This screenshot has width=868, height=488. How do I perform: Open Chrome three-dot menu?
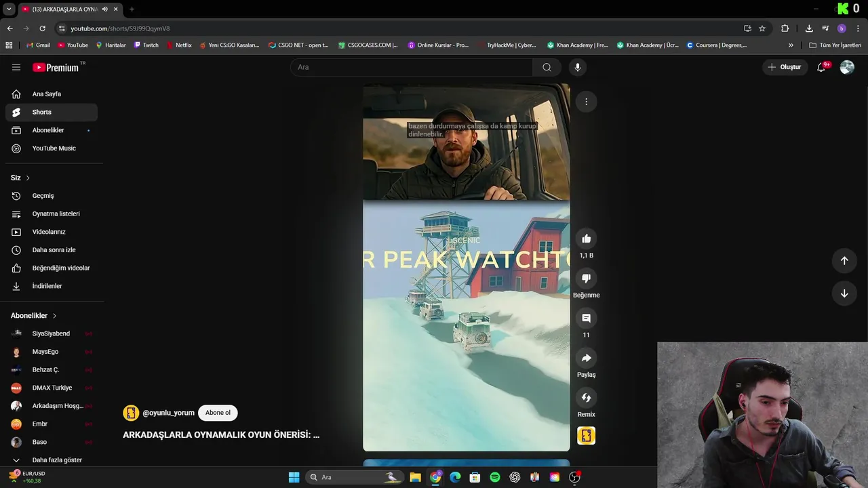click(858, 28)
